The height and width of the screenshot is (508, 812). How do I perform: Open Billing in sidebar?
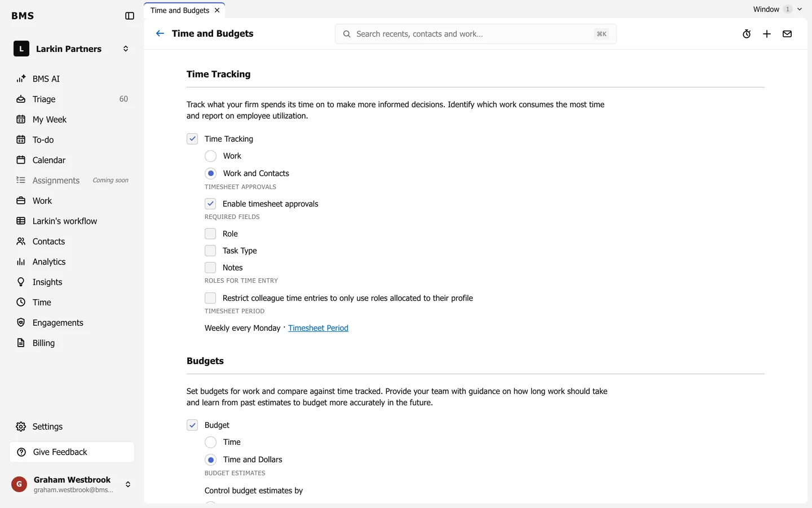pyautogui.click(x=72, y=343)
